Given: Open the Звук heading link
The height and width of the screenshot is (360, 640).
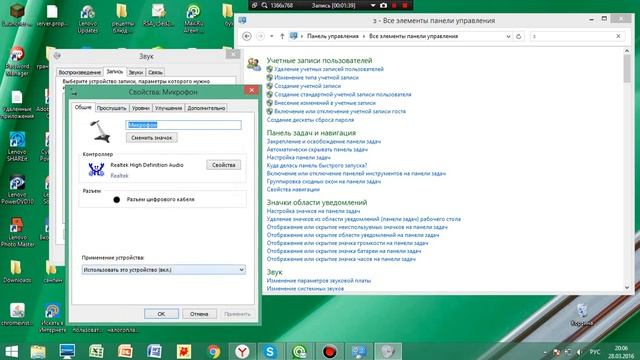Looking at the screenshot, I should pyautogui.click(x=274, y=272).
